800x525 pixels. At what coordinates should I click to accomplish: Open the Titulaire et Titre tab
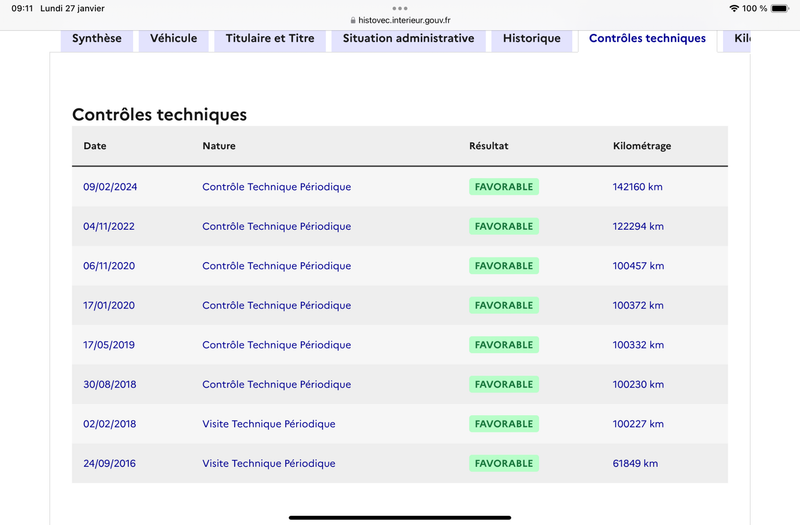click(270, 39)
